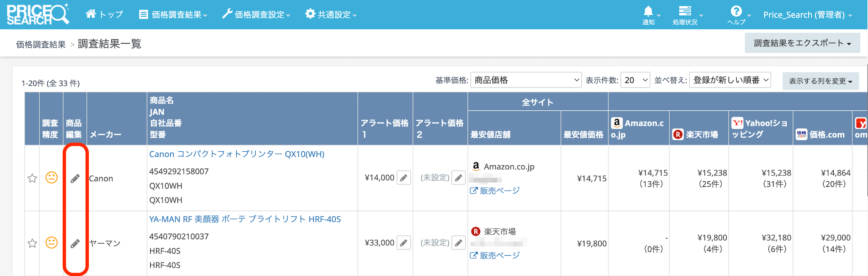Click the ヤーマン product edit pencil
The image size is (868, 276).
75,243
